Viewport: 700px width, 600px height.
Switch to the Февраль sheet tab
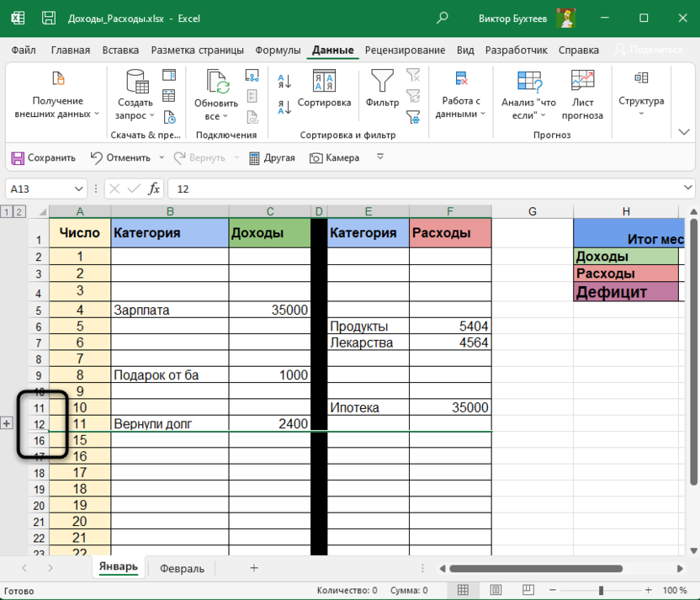click(182, 568)
